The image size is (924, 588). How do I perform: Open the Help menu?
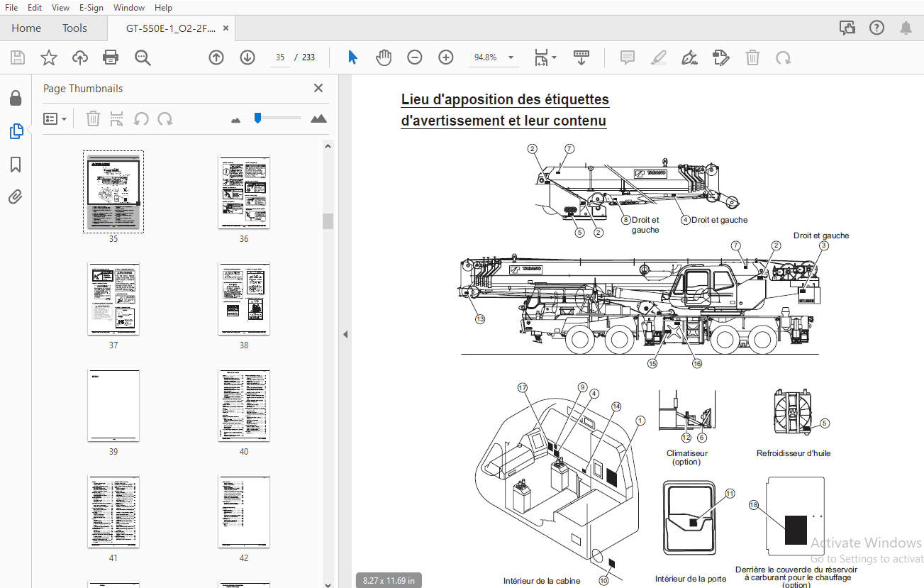[163, 8]
